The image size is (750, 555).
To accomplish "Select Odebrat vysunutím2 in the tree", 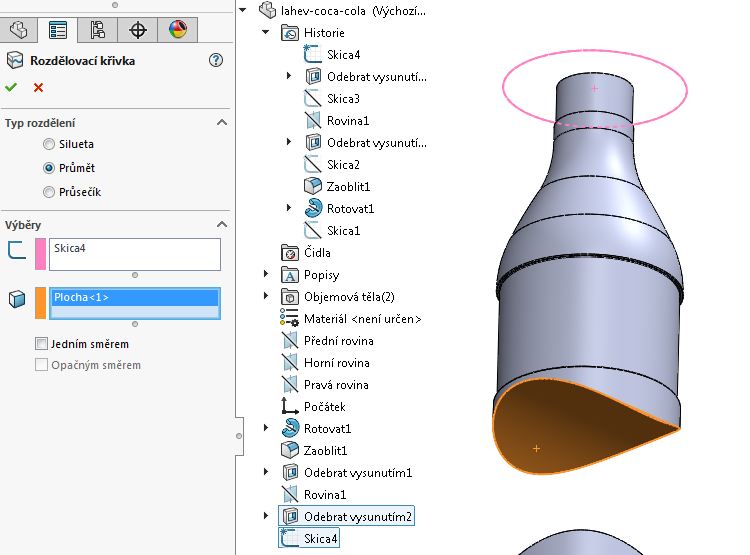I will point(358,517).
